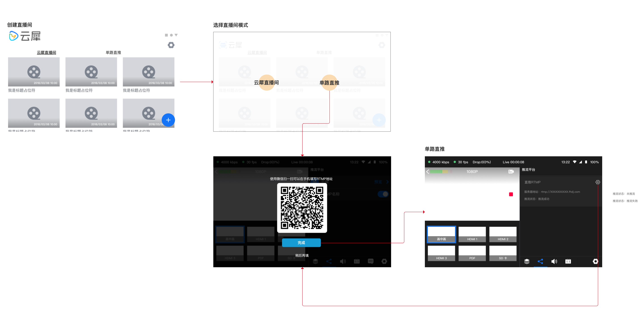Select 画中画 source in 单路直推 screen

pyautogui.click(x=441, y=234)
